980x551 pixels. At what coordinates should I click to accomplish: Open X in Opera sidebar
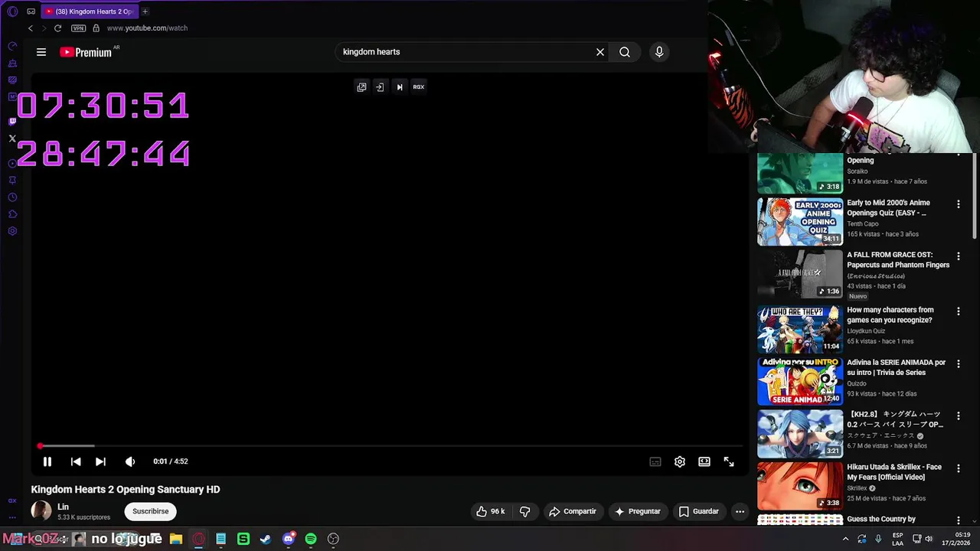click(12, 139)
